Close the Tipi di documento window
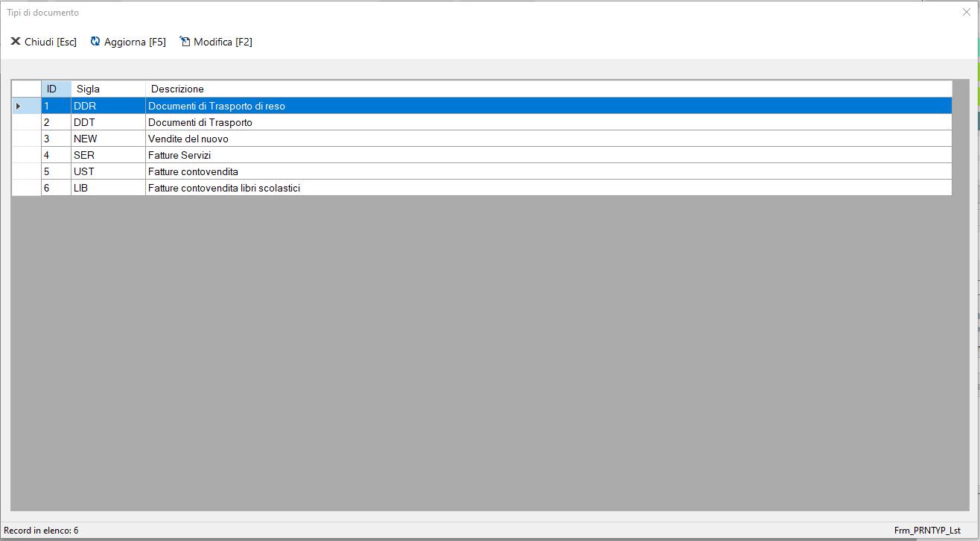 [x=966, y=12]
